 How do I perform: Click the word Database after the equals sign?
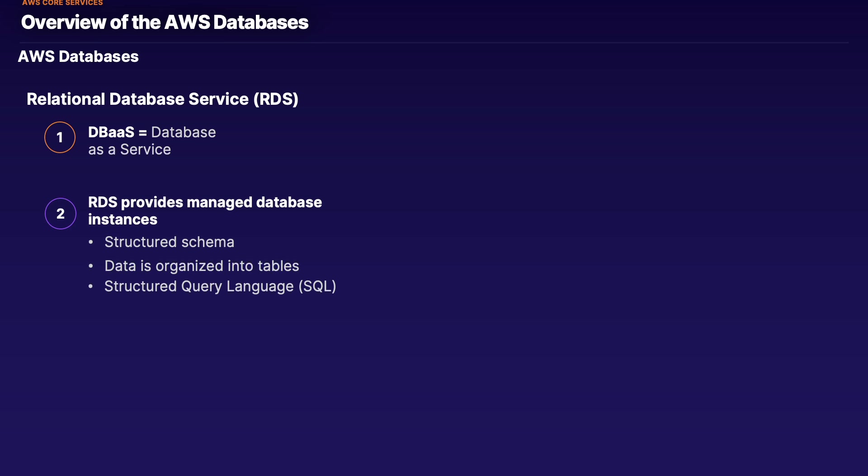pyautogui.click(x=184, y=132)
